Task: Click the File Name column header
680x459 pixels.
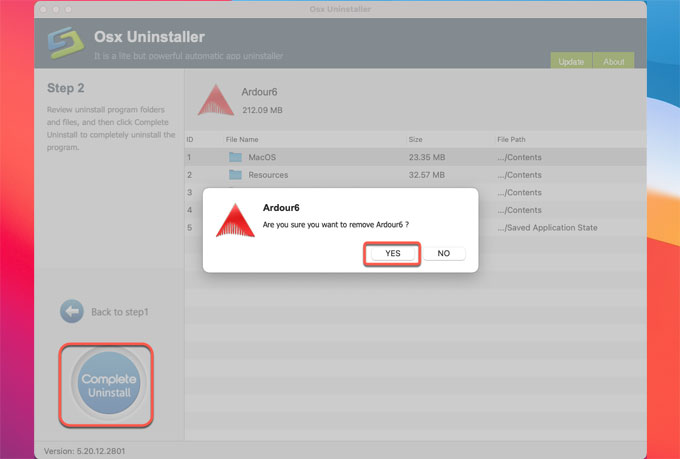Action: pos(242,139)
